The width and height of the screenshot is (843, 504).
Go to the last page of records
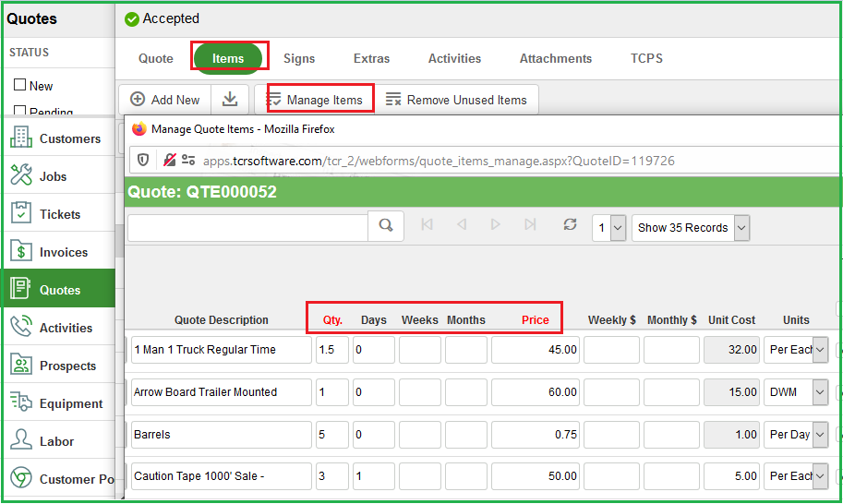530,225
